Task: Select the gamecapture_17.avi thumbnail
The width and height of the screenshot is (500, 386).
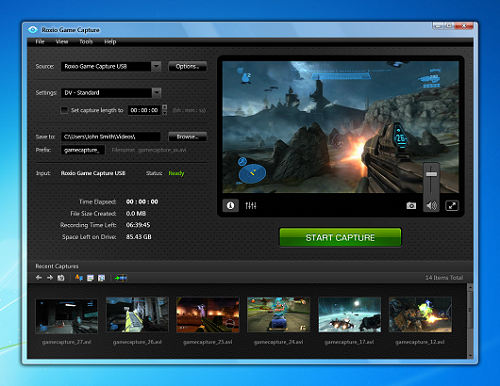Action: pos(349,315)
